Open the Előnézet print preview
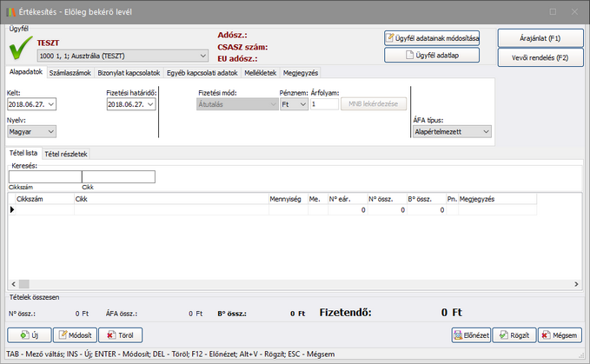The image size is (590, 364). click(x=470, y=334)
